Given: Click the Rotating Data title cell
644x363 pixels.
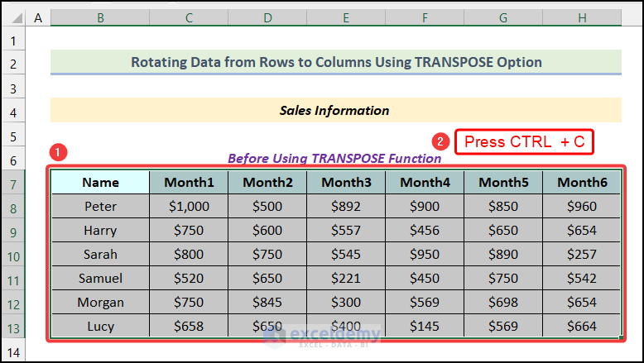Looking at the screenshot, I should pyautogui.click(x=334, y=62).
